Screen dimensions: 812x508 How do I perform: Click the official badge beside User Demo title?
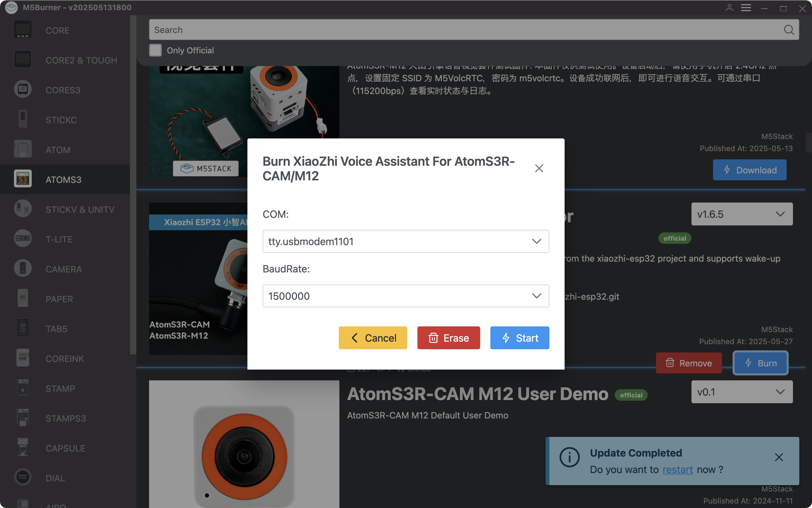coord(631,395)
